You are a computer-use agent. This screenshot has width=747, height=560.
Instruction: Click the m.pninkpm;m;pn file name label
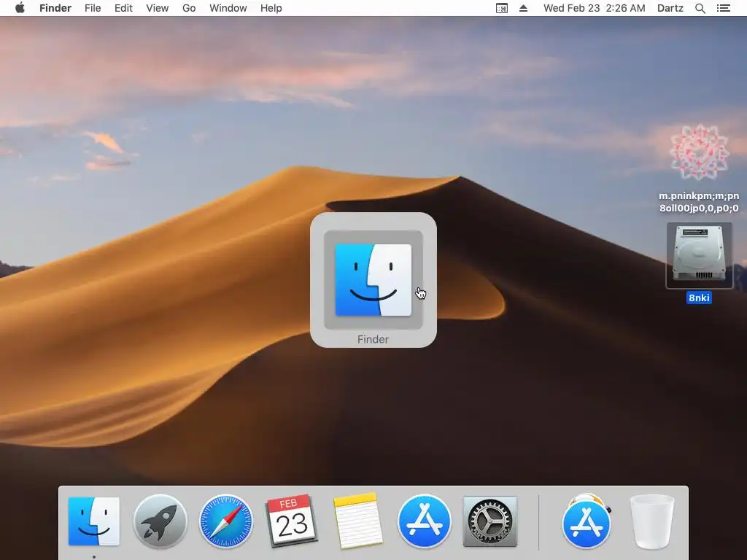(699, 202)
